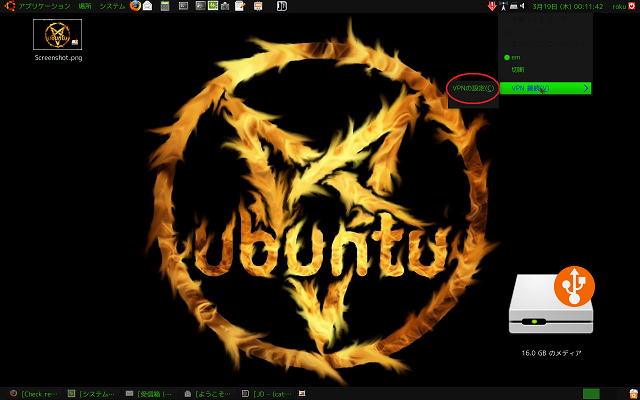The height and width of the screenshot is (400, 640).
Task: Click the camera screenshot launcher icon
Action: pyautogui.click(x=225, y=6)
